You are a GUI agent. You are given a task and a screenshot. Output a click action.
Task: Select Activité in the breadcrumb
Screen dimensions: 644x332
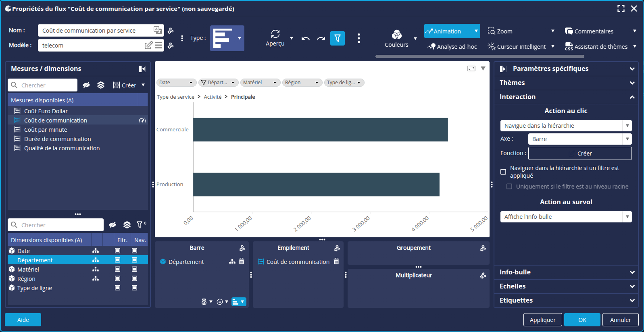click(x=213, y=97)
